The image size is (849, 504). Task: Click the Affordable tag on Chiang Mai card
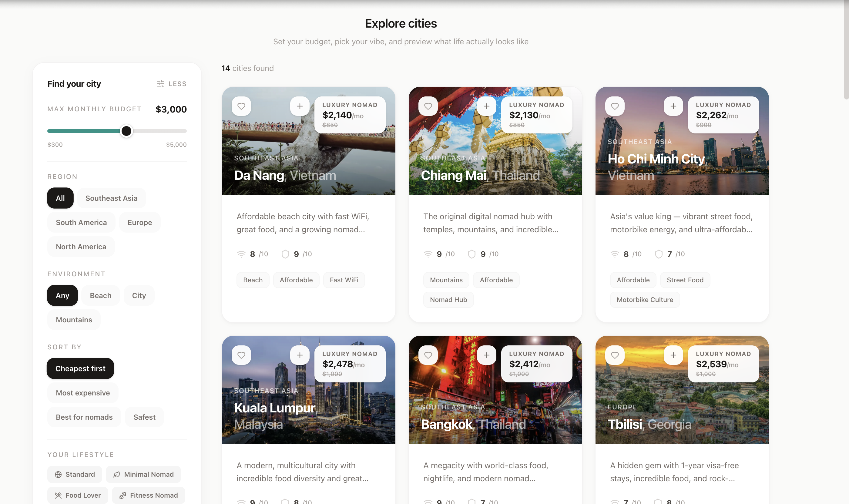496,280
